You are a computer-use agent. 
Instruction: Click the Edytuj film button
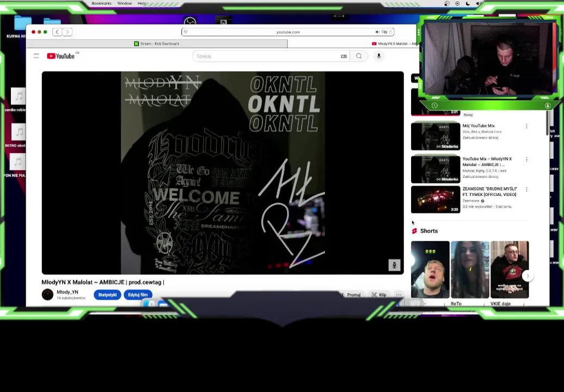point(138,295)
